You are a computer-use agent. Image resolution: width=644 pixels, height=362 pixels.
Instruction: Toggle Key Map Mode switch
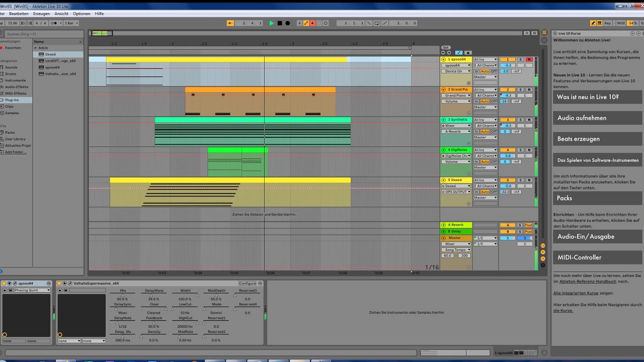point(608,23)
